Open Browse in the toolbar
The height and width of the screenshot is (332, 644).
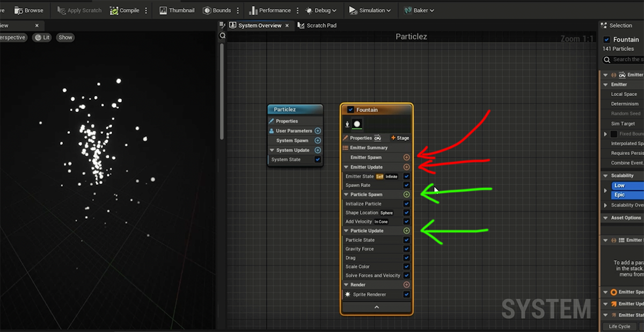tap(29, 10)
